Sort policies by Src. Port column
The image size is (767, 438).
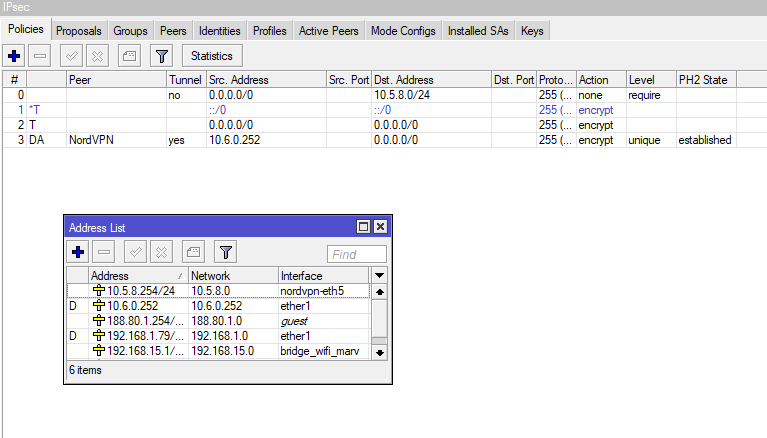pos(349,80)
